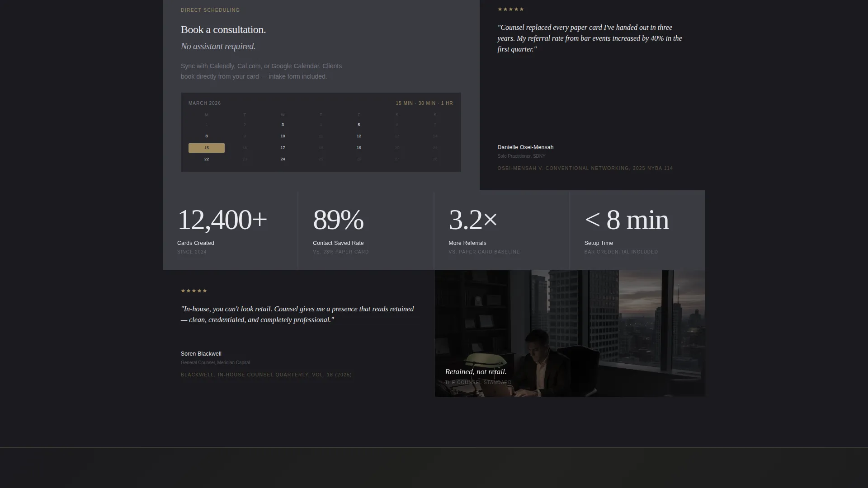Click the 'Retained, not retail.' image caption
The height and width of the screenshot is (488, 868).
point(476,372)
